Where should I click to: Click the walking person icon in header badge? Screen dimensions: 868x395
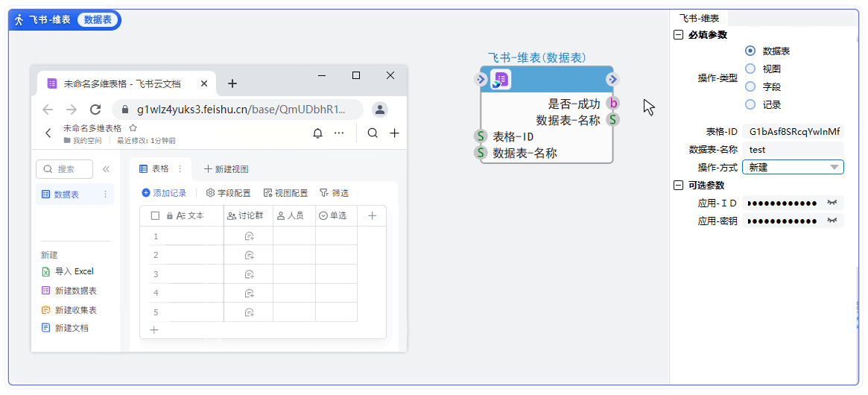[19, 20]
